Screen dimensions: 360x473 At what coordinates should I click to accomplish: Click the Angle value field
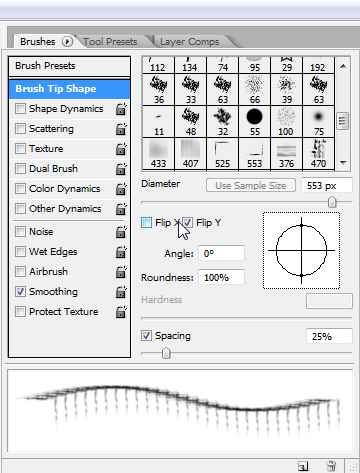(221, 253)
